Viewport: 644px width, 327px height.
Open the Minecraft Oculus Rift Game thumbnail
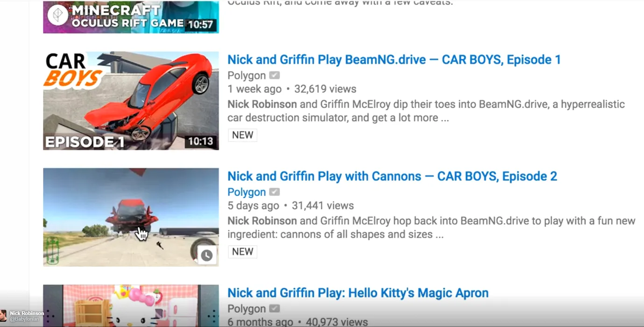(131, 17)
